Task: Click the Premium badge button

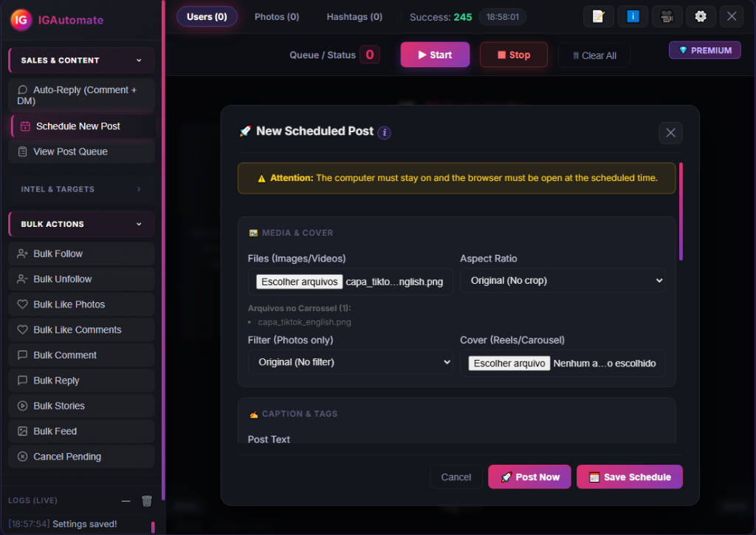Action: tap(704, 50)
